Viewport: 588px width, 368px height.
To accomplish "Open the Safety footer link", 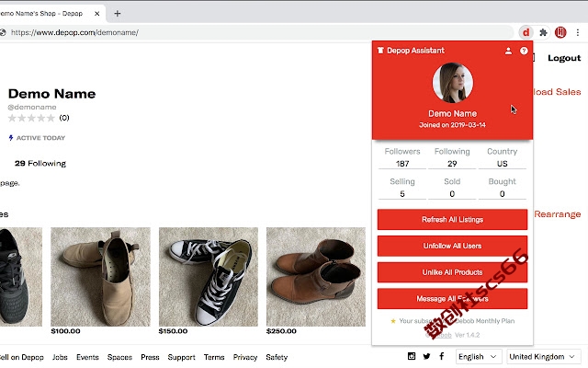I will coord(277,357).
